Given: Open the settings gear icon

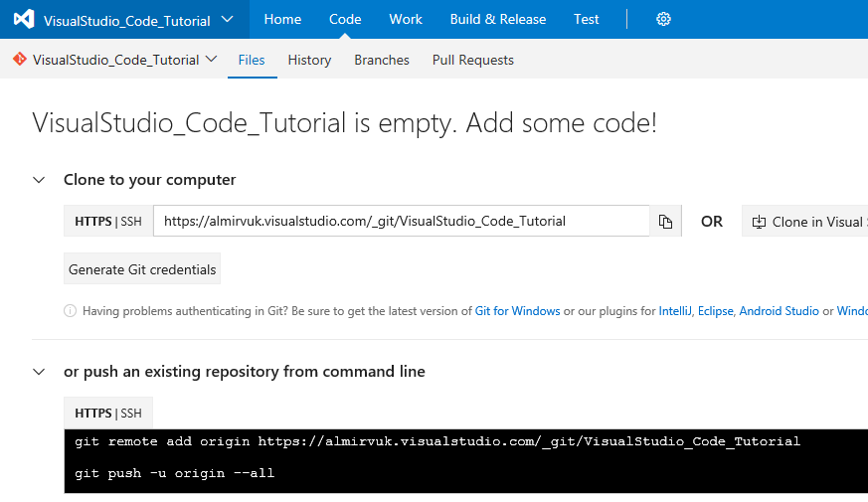Looking at the screenshot, I should point(663,19).
